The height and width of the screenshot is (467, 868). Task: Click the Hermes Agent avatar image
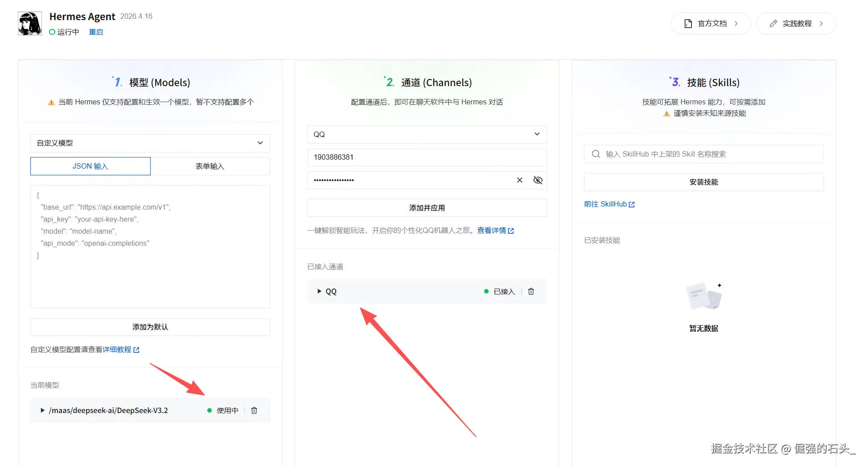point(30,24)
